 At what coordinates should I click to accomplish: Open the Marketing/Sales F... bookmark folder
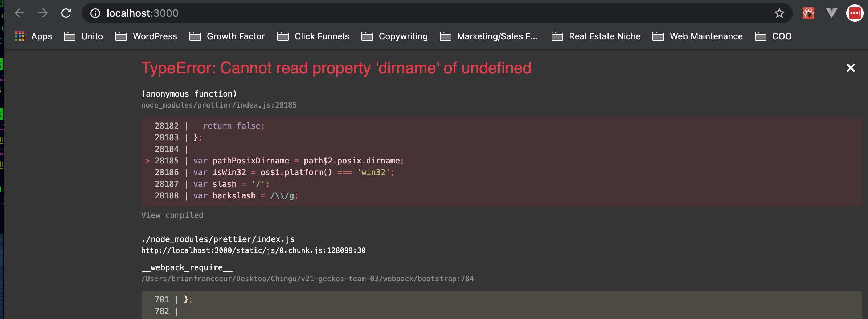pyautogui.click(x=488, y=36)
